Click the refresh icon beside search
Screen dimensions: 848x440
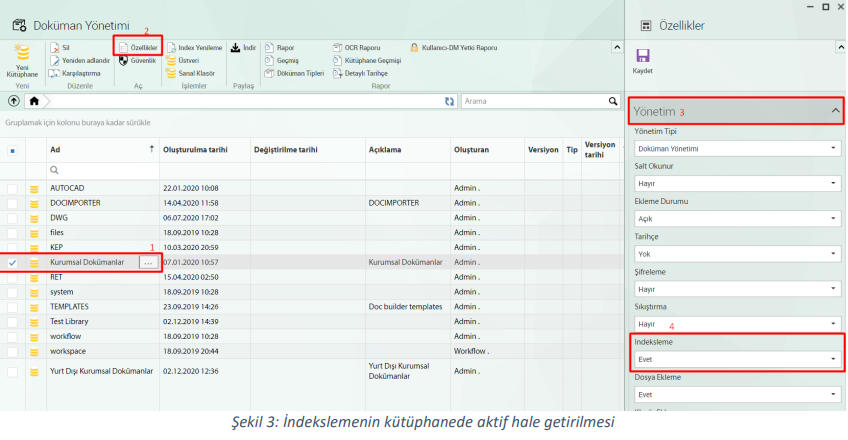tap(449, 102)
